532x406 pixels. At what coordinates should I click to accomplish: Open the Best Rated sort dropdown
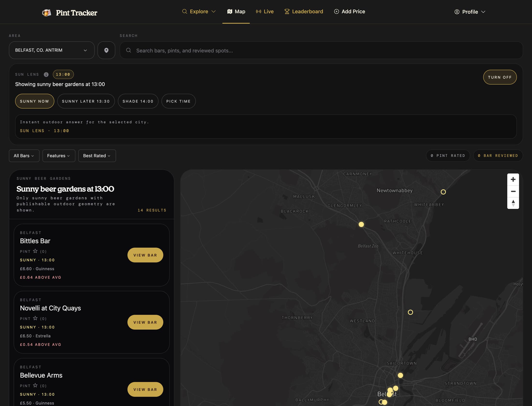point(97,156)
